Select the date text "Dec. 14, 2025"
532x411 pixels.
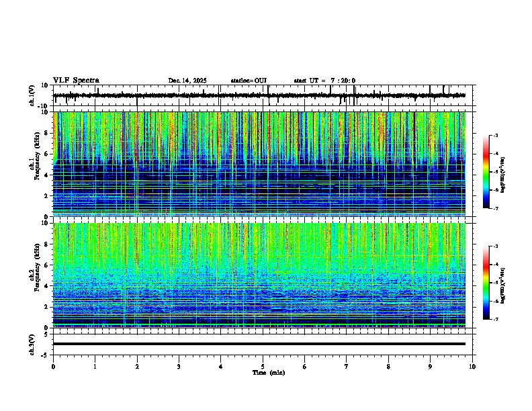pyautogui.click(x=187, y=81)
